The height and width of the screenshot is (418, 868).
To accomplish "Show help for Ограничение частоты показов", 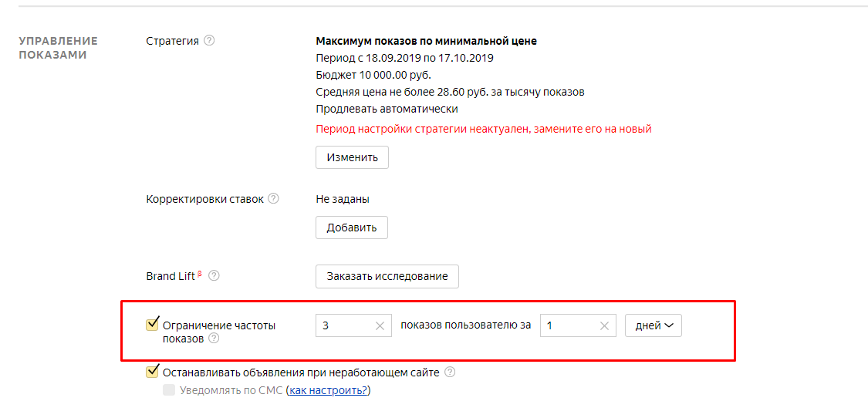I will [x=213, y=339].
